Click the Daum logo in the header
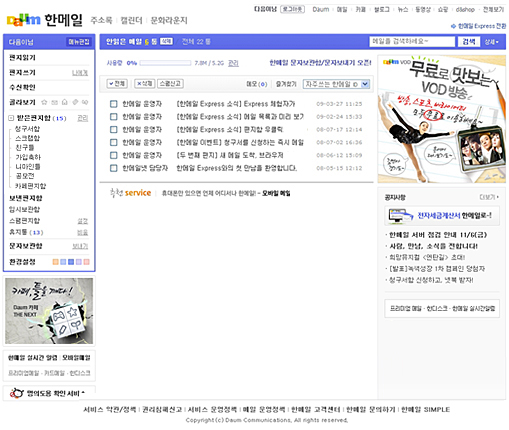This screenshot has width=509, height=430. tap(23, 20)
